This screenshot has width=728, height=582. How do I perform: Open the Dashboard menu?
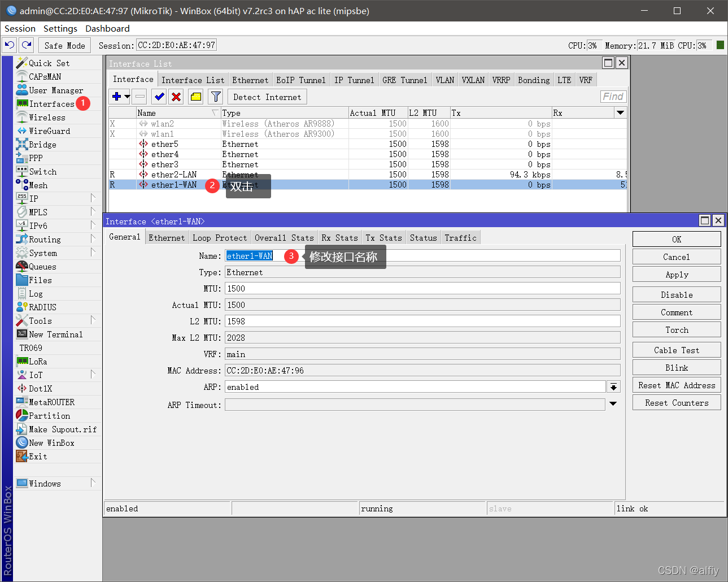pyautogui.click(x=107, y=28)
